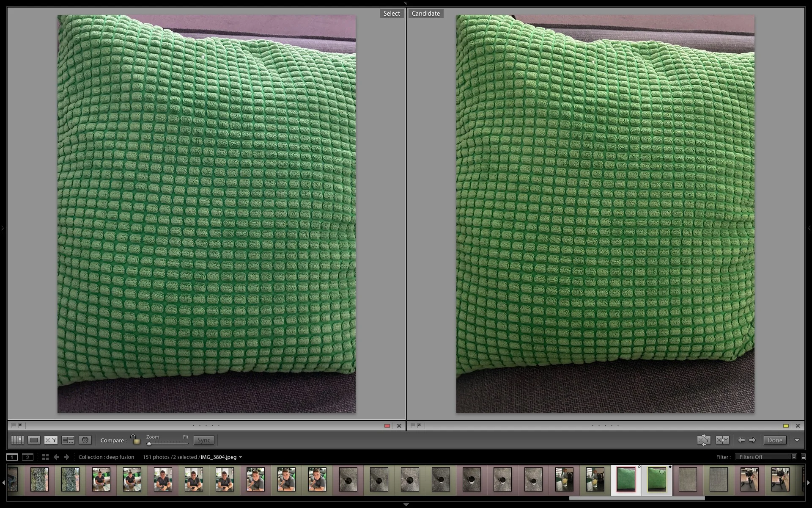Expand IMG_3804.jpeg source path menu
812x508 pixels.
(x=240, y=457)
